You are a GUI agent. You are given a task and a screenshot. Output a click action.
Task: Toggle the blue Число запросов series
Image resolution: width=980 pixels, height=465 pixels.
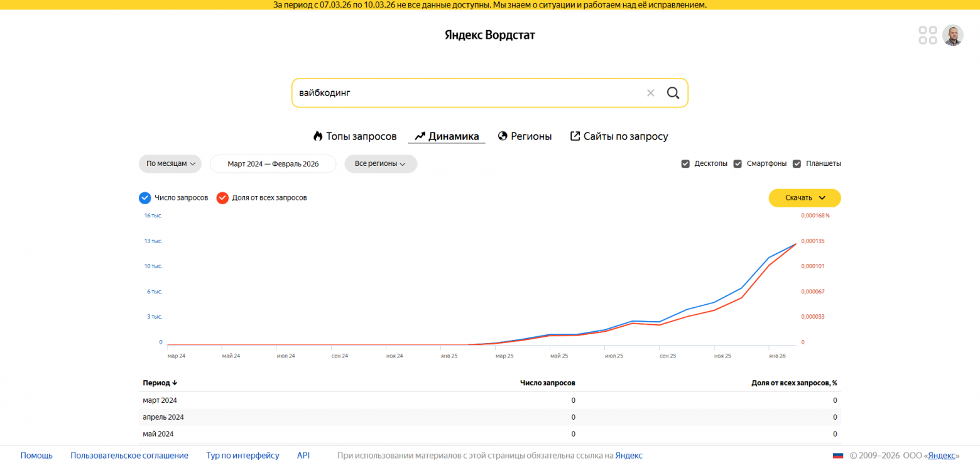tap(145, 198)
